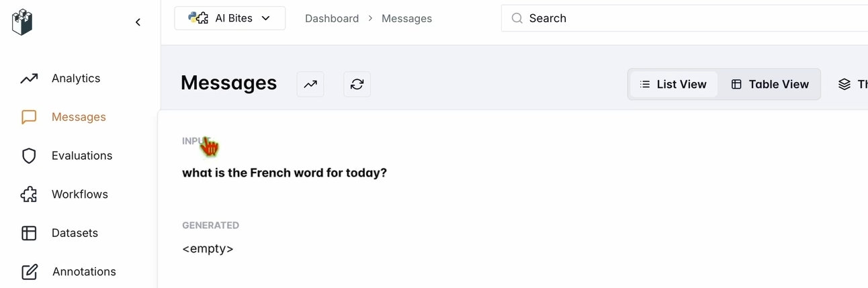Refresh the messages list

pos(357,84)
